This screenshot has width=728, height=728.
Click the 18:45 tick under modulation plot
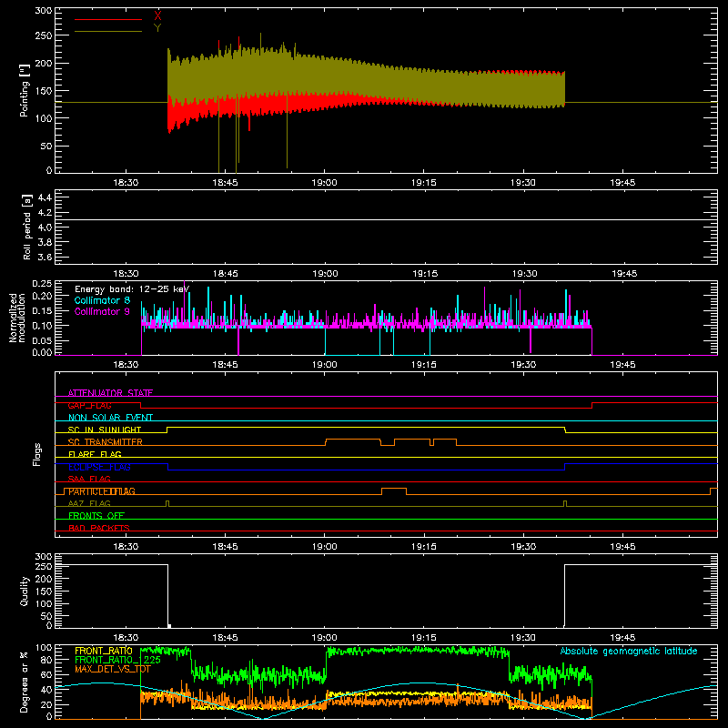(x=225, y=365)
